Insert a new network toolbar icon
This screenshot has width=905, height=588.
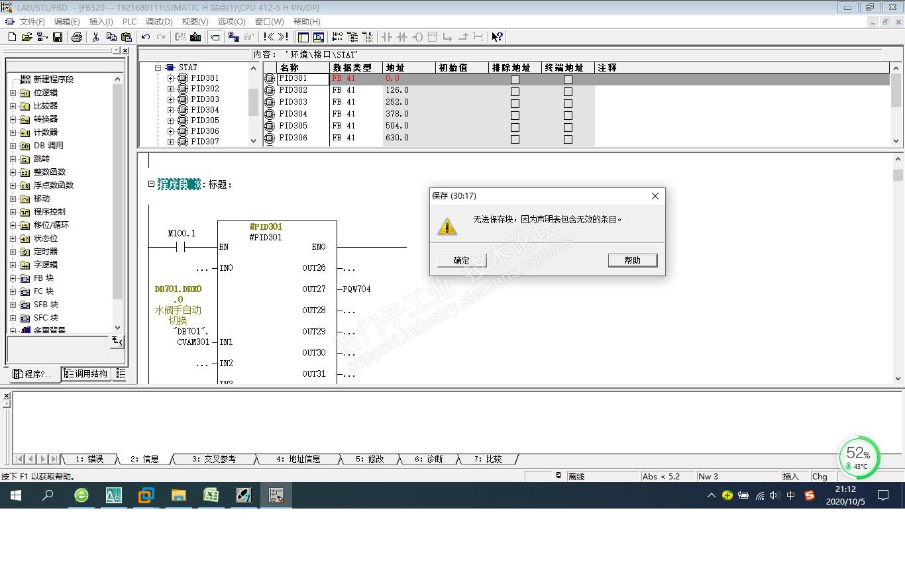tap(337, 37)
